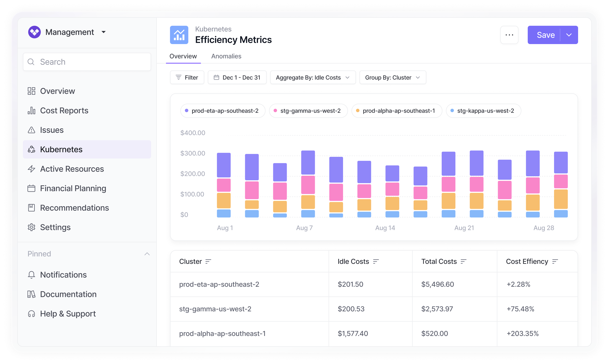Screen dimensions: 609x364
Task: Switch to the Anomalies tab
Action: (226, 56)
